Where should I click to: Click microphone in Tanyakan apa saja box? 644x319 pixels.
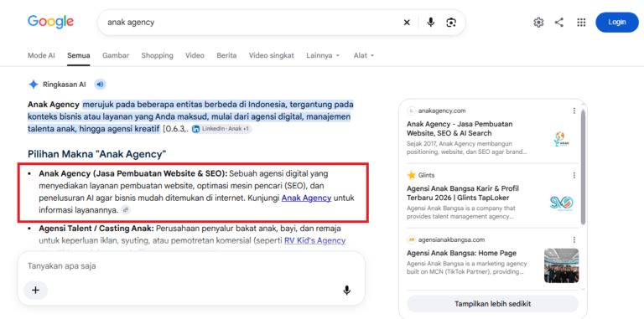coord(347,291)
